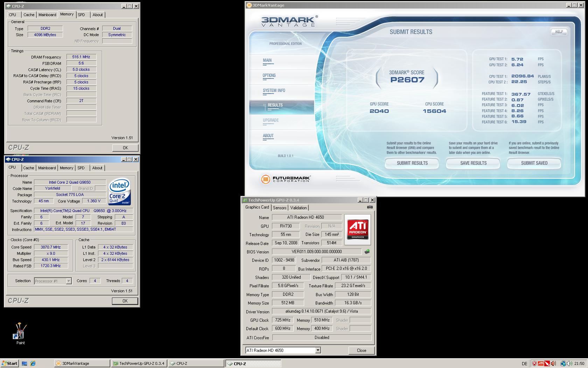Switch to TechPowerUp GPU-Z taskbar item
This screenshot has width=588, height=368.
[x=139, y=363]
